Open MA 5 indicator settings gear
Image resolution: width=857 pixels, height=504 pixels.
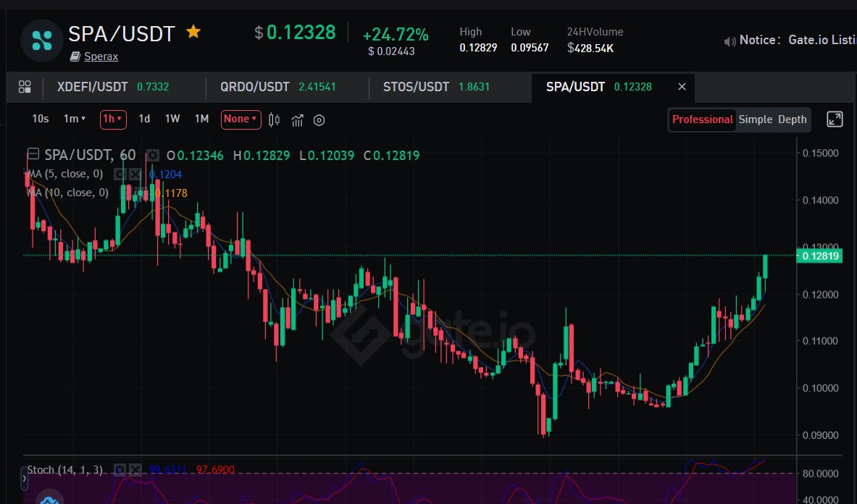[x=119, y=175]
